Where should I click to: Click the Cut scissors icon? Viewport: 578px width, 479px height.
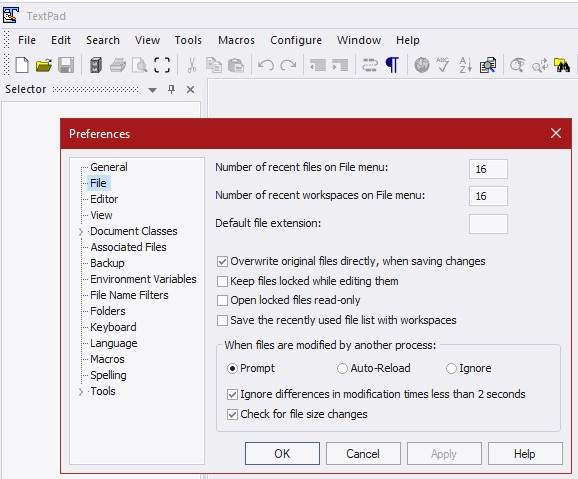[191, 65]
